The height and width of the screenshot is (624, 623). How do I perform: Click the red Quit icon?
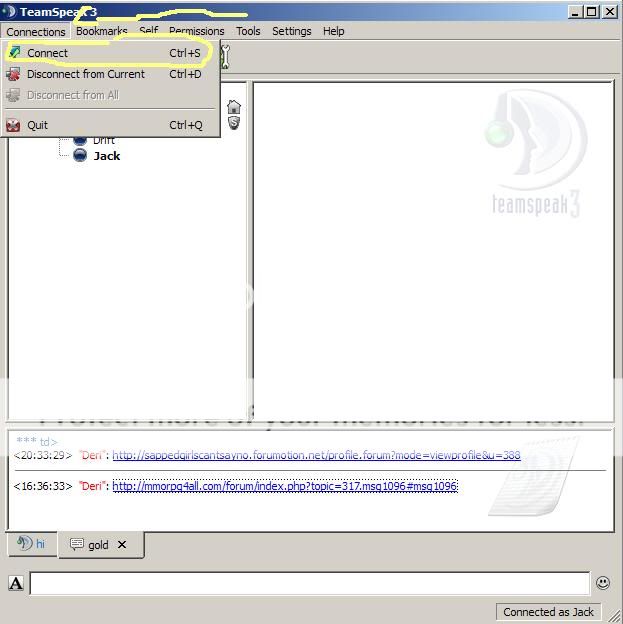pyautogui.click(x=13, y=125)
